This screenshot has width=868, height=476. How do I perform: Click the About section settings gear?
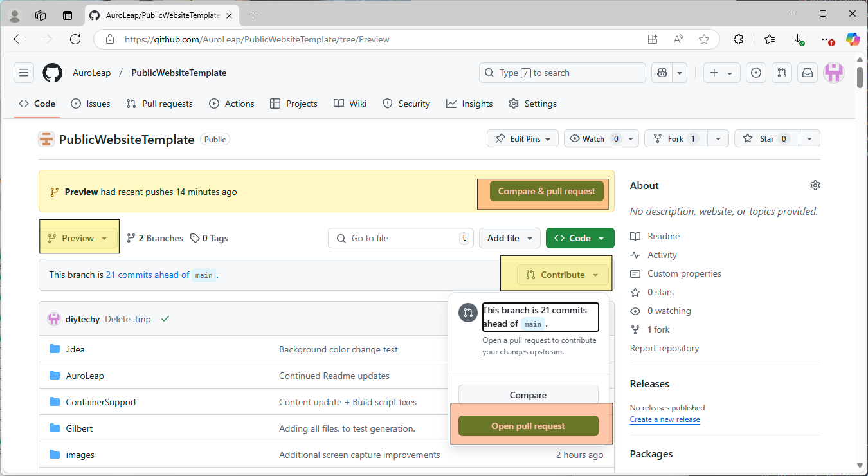pyautogui.click(x=815, y=185)
